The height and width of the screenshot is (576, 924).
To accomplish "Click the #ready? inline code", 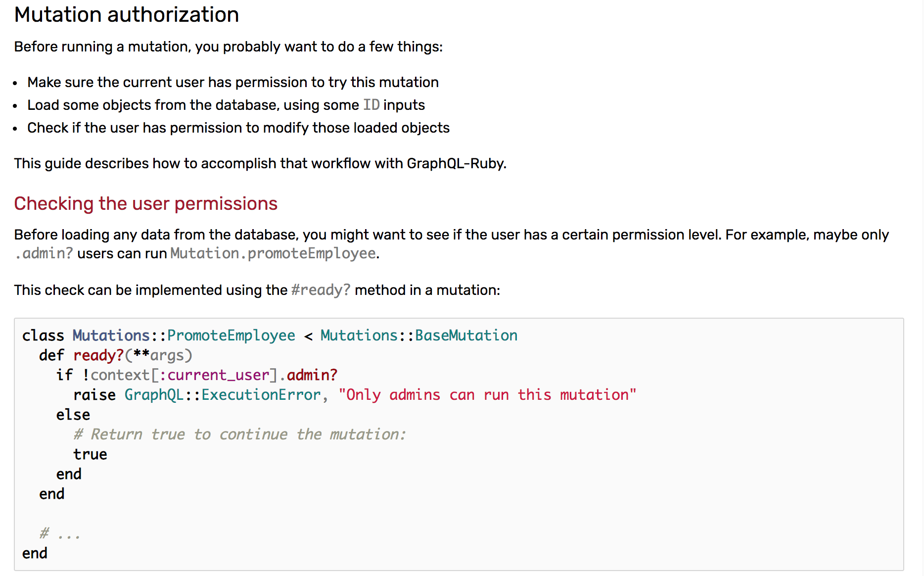I will pyautogui.click(x=321, y=290).
